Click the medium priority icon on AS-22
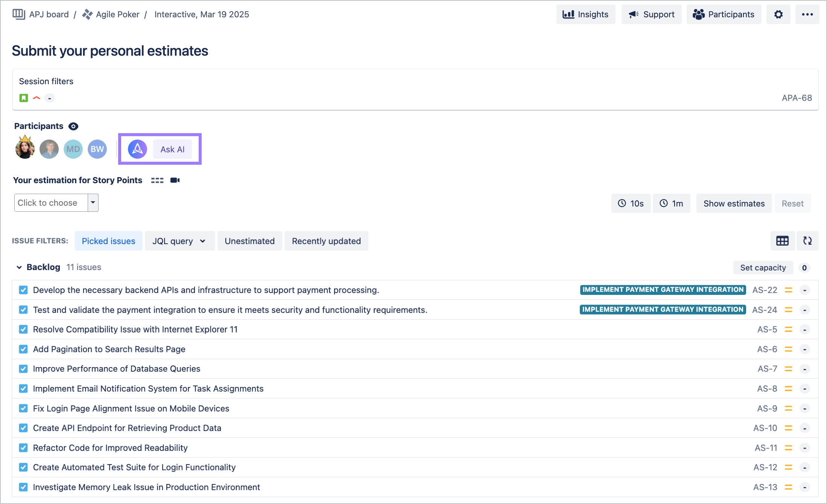Image resolution: width=827 pixels, height=504 pixels. 788,290
